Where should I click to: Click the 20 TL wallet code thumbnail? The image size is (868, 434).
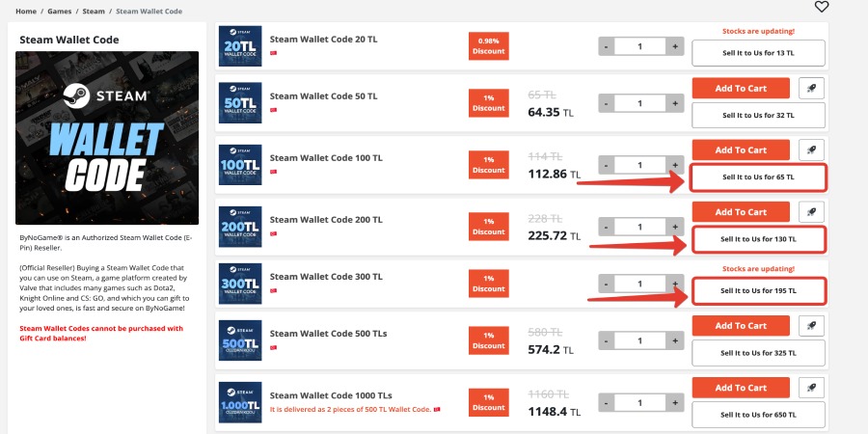(240, 45)
